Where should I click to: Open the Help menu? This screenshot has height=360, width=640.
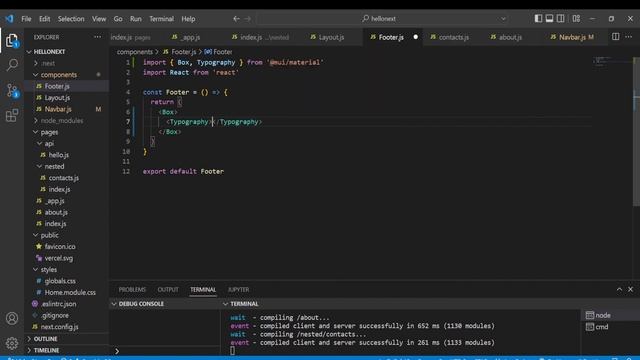(188, 19)
